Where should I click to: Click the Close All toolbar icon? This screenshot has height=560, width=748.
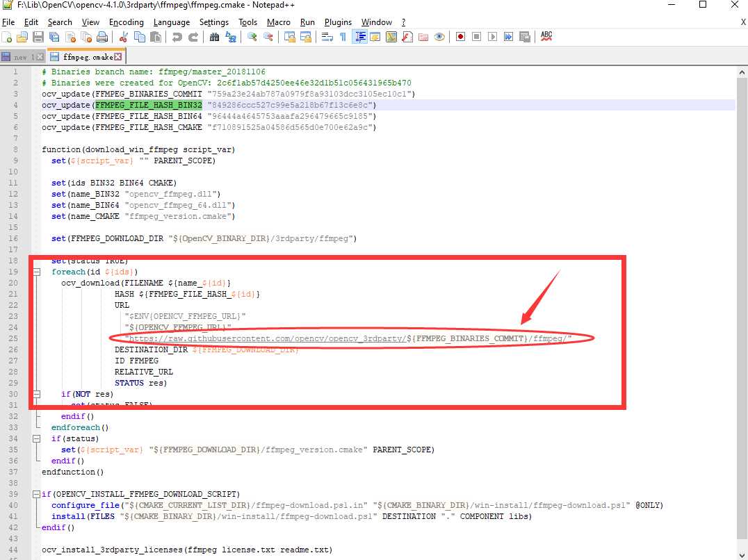86,38
